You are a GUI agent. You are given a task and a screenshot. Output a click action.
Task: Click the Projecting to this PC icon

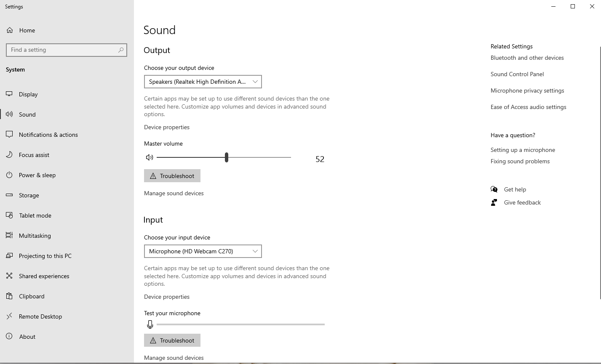point(9,256)
